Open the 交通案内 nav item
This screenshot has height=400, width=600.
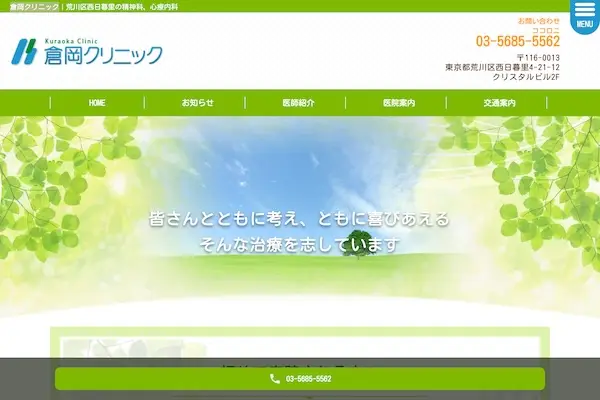[499, 103]
